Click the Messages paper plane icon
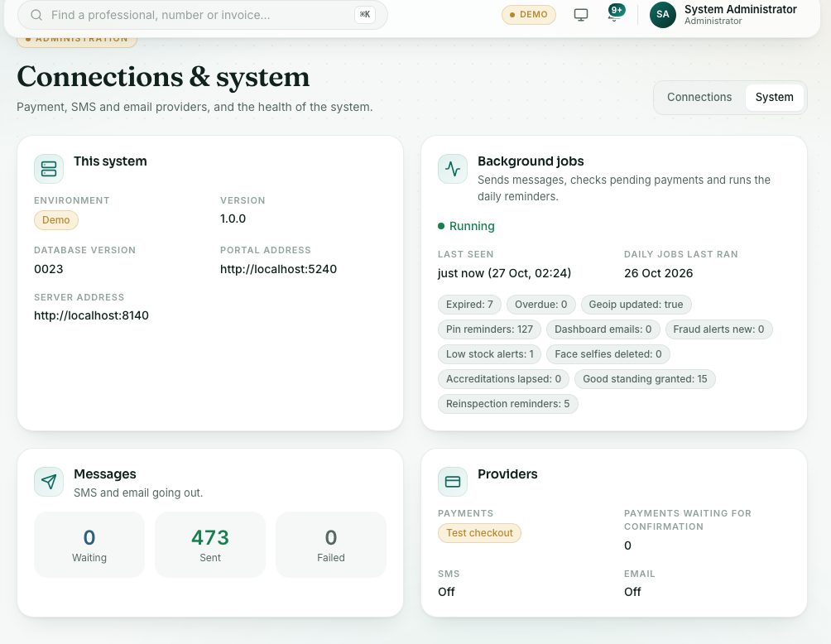 point(49,482)
